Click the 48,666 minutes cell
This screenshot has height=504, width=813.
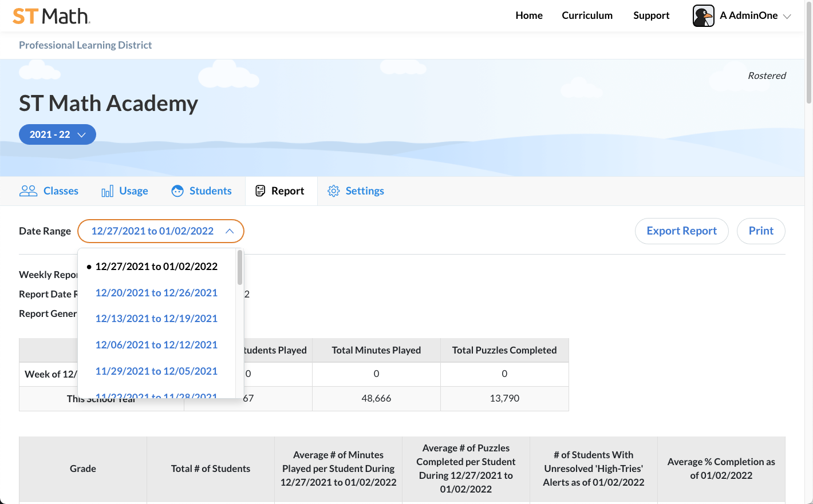(x=376, y=398)
